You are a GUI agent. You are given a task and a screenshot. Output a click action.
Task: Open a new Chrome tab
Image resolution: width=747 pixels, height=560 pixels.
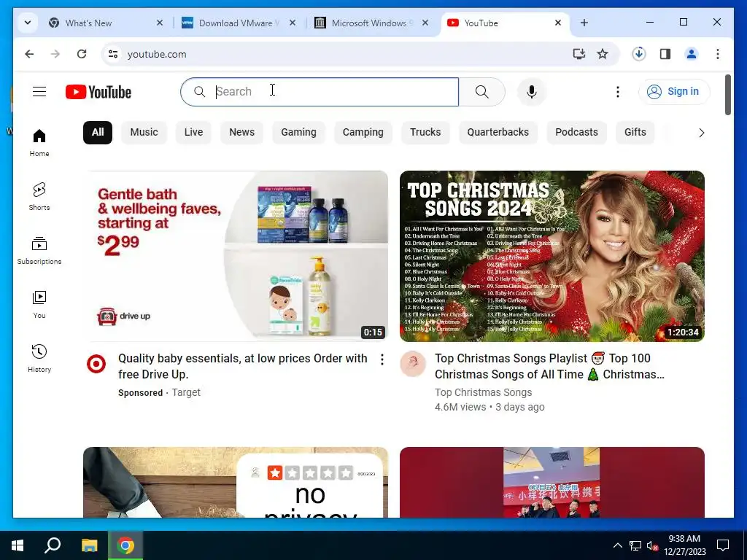584,23
